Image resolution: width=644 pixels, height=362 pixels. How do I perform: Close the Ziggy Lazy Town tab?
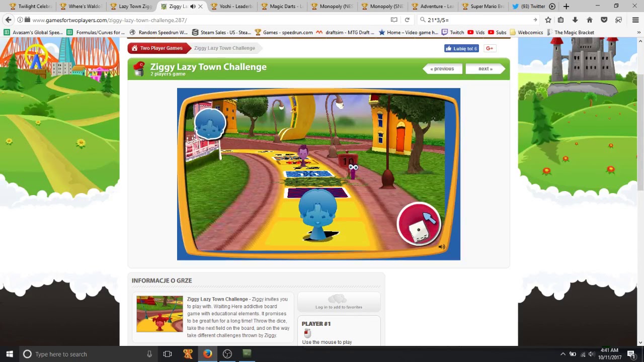pos(201,7)
